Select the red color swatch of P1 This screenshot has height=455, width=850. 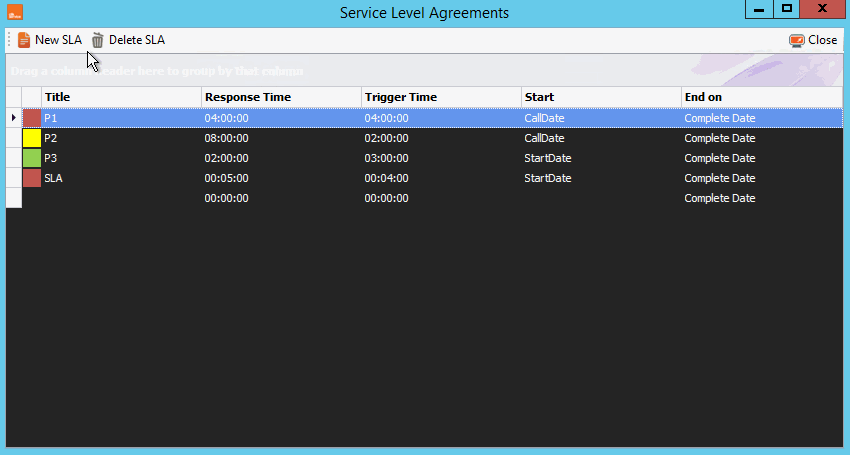[x=32, y=118]
